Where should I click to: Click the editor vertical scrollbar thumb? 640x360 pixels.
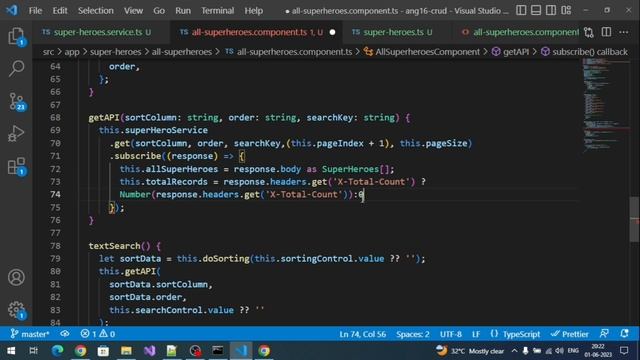tap(635, 219)
